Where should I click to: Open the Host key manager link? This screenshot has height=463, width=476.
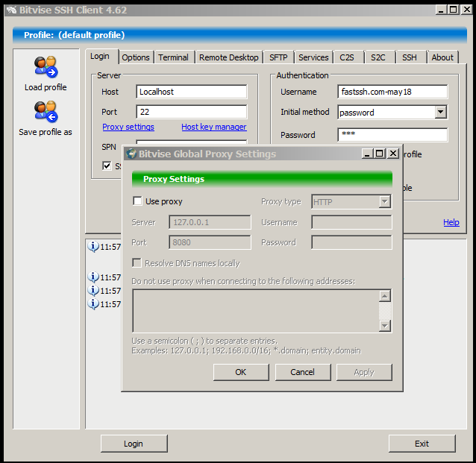214,127
